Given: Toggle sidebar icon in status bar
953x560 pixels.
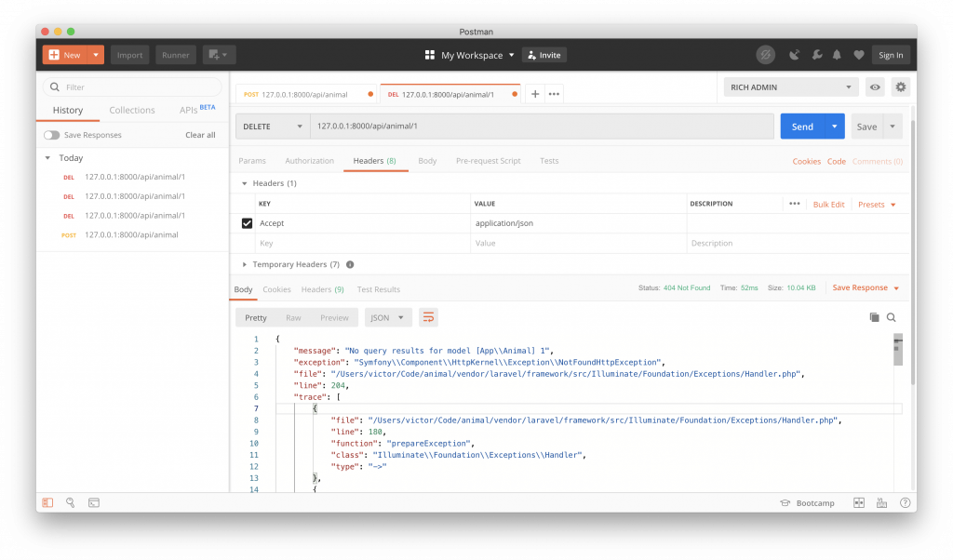Looking at the screenshot, I should (x=47, y=503).
